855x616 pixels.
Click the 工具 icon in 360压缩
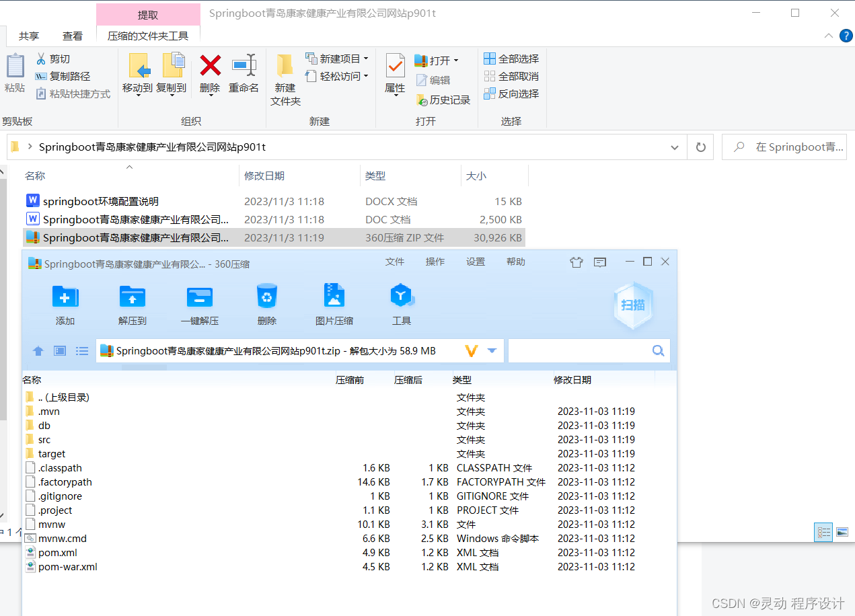[402, 296]
